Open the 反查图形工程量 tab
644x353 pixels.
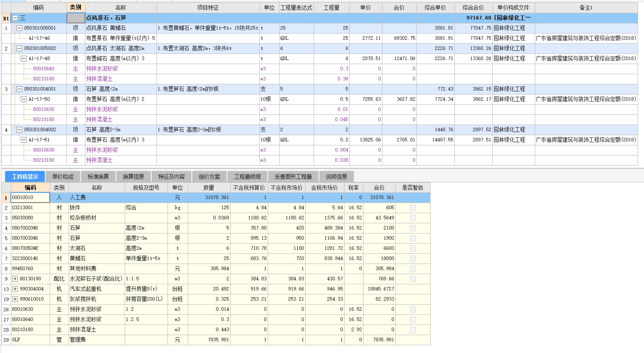pyautogui.click(x=293, y=177)
